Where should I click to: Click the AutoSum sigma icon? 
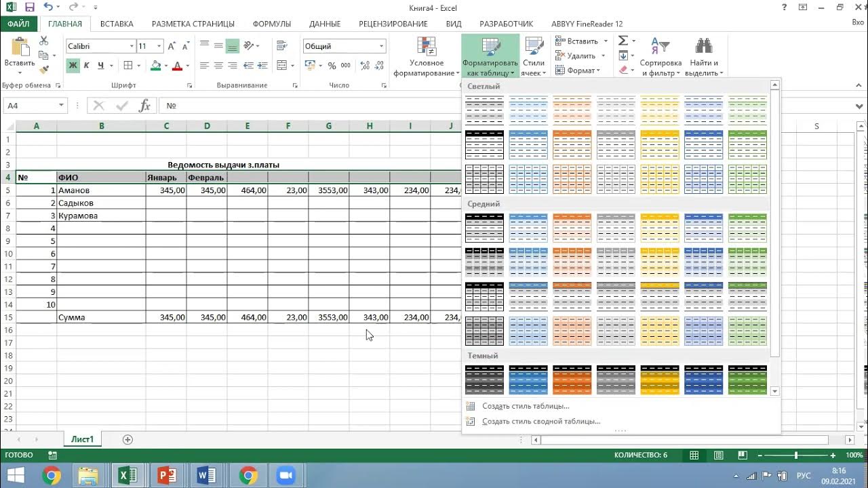[x=623, y=41]
